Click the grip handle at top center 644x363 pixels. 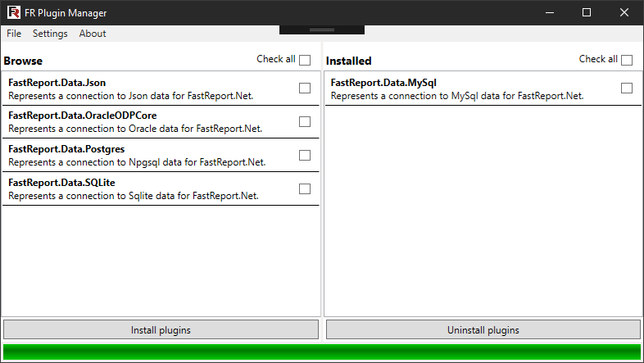point(321,29)
